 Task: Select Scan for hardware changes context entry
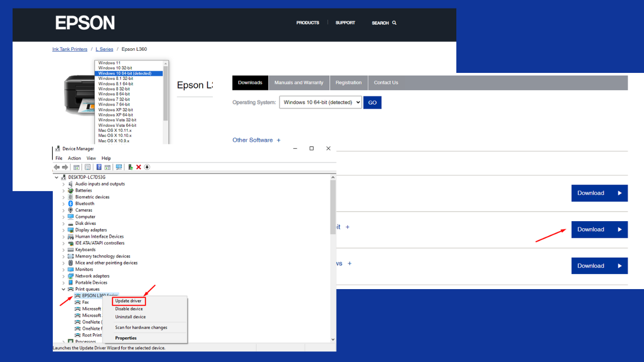[x=141, y=327]
